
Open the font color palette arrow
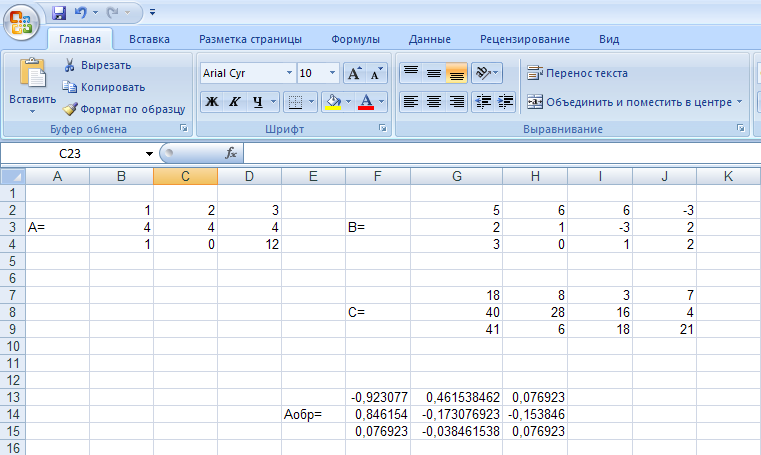coord(381,102)
